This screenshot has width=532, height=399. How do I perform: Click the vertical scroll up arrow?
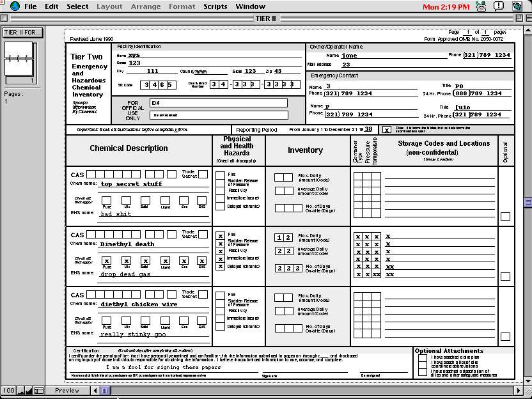[528, 31]
